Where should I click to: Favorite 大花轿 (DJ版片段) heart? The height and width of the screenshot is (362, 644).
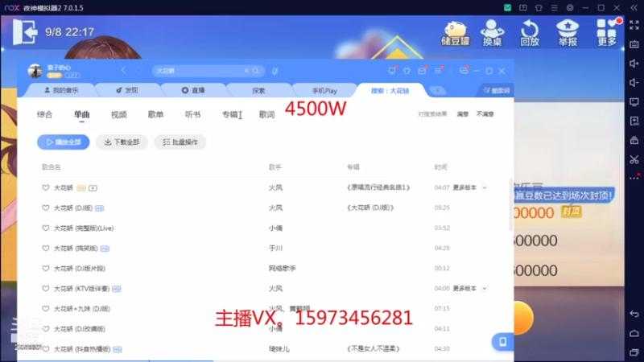[46, 268]
